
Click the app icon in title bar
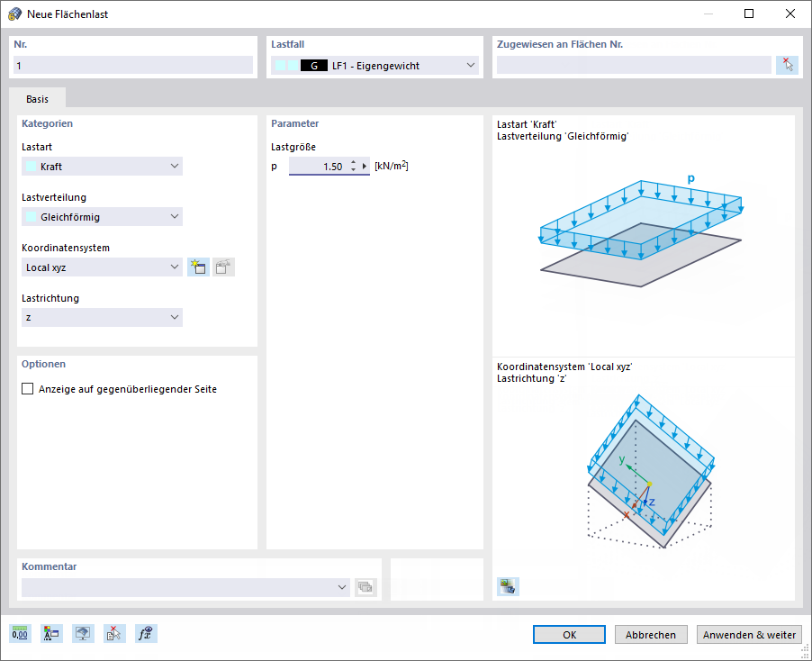[14, 14]
